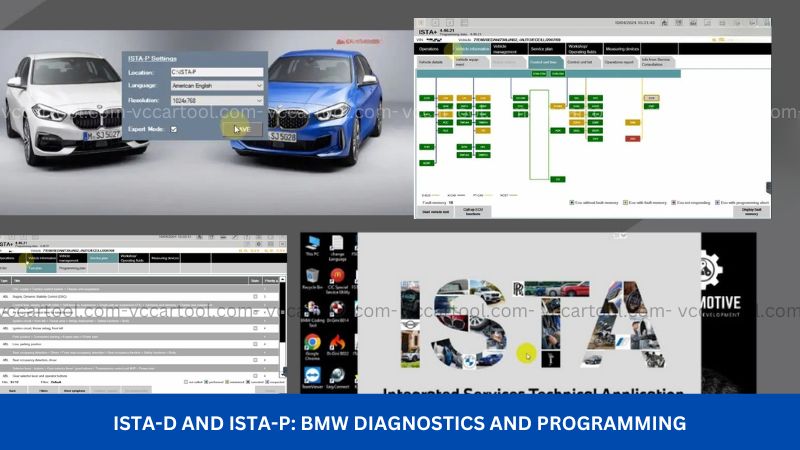The width and height of the screenshot is (800, 450).
Task: Launch TeamViewer from the desktop
Action: pyautogui.click(x=312, y=379)
